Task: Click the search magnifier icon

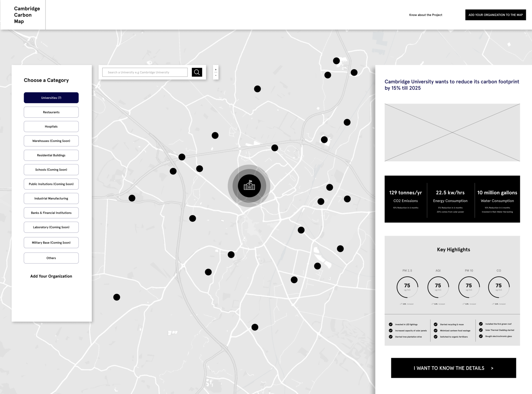Action: click(197, 72)
